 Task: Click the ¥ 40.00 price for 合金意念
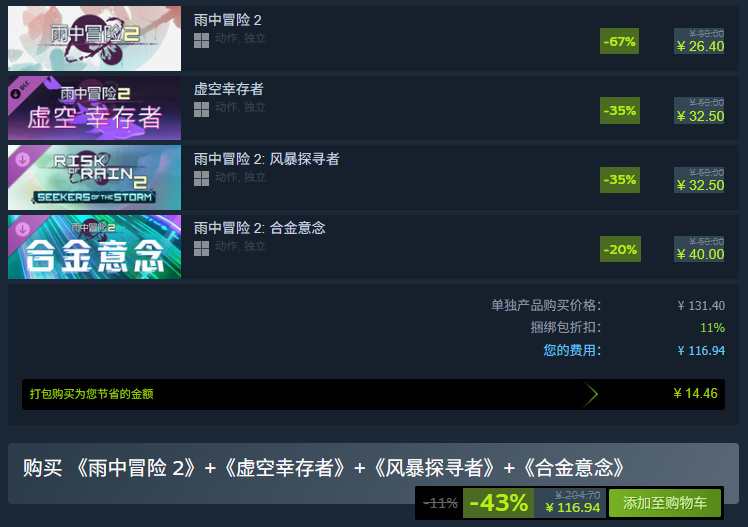pyautogui.click(x=700, y=254)
